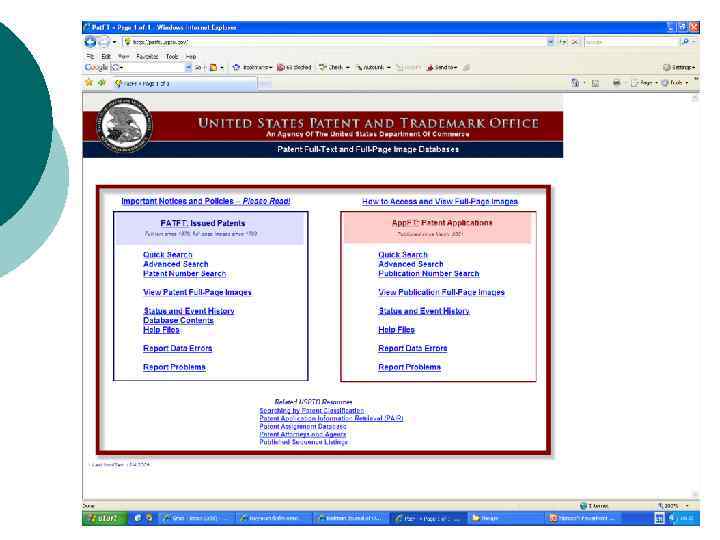Image resolution: width=720 pixels, height=540 pixels.
Task: Click the search magnifier icon at top right
Action: pyautogui.click(x=685, y=42)
